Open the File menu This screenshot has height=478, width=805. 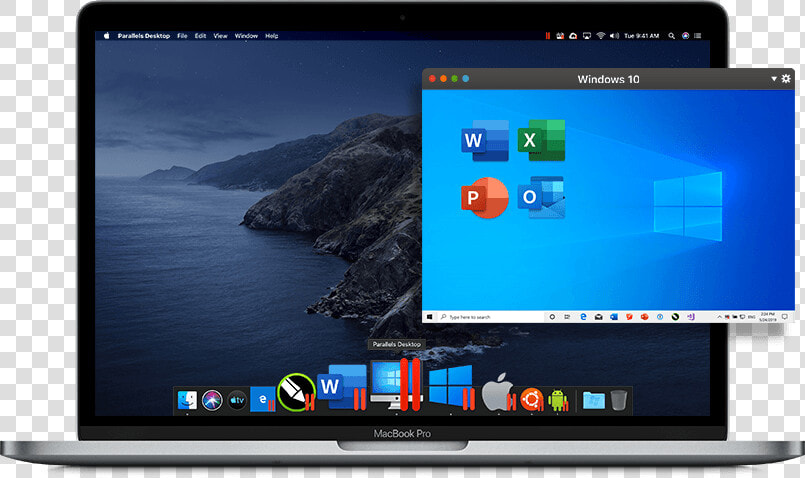point(182,36)
